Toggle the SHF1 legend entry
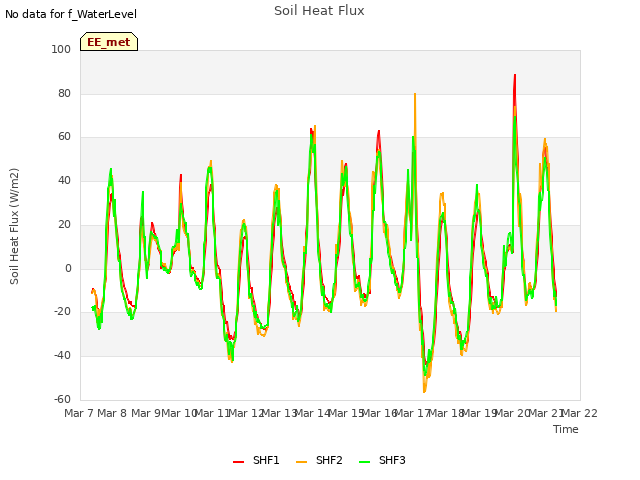The width and height of the screenshot is (640, 480). pos(256,460)
